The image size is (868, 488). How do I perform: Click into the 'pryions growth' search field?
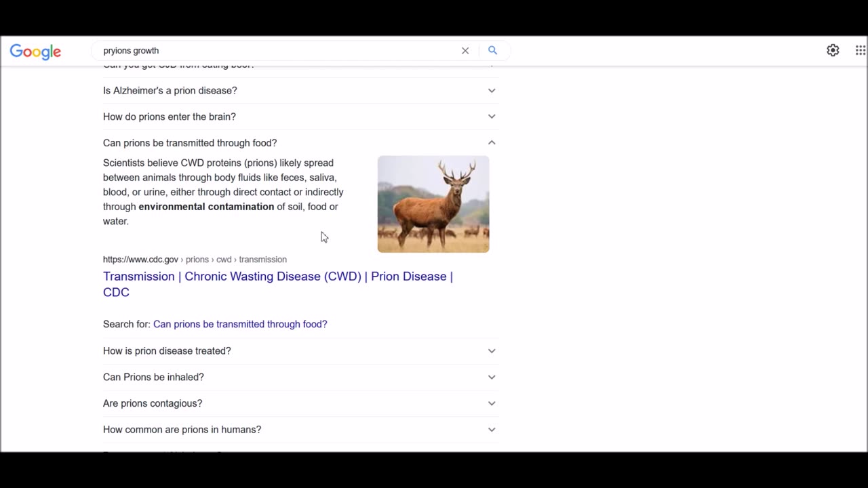pos(278,51)
